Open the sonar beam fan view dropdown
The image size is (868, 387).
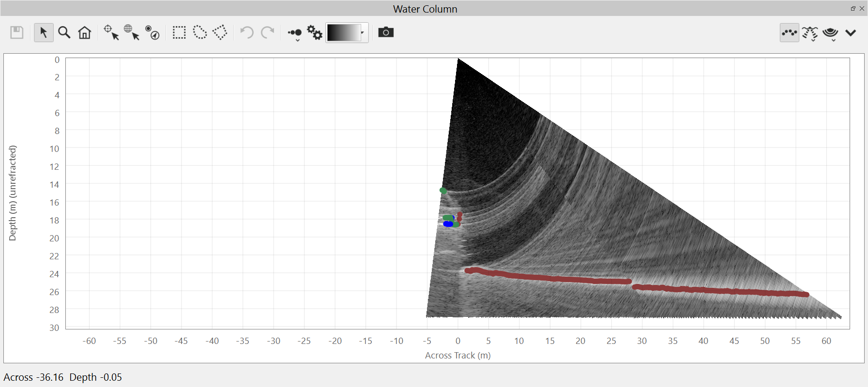(x=810, y=33)
